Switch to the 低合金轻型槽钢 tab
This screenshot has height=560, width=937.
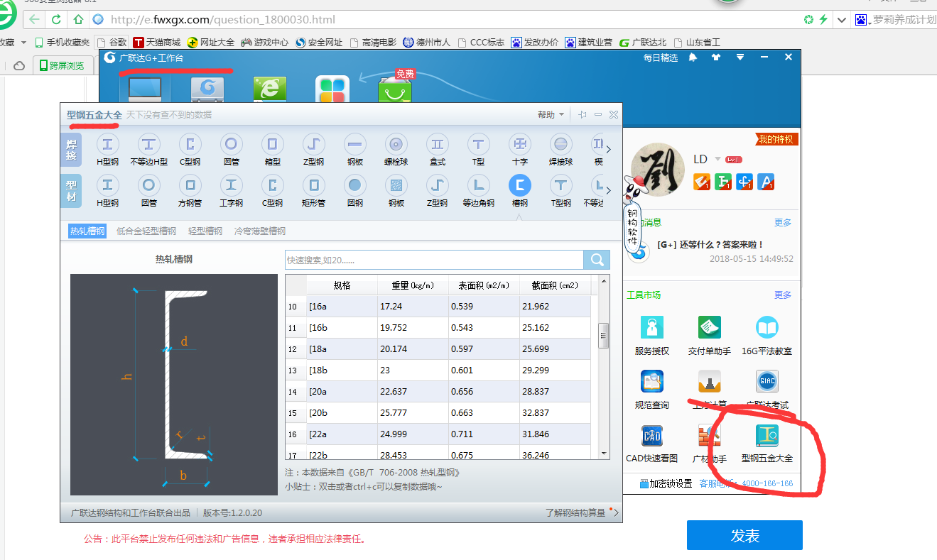(146, 231)
